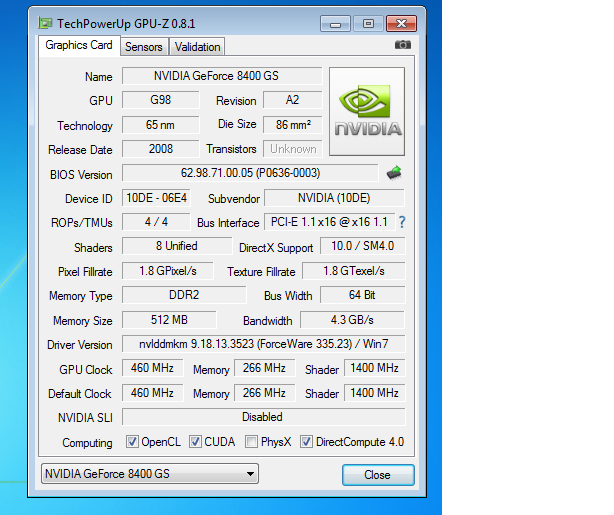The image size is (614, 515).
Task: Click the Shaders field 8 Unified
Action: 177,246
